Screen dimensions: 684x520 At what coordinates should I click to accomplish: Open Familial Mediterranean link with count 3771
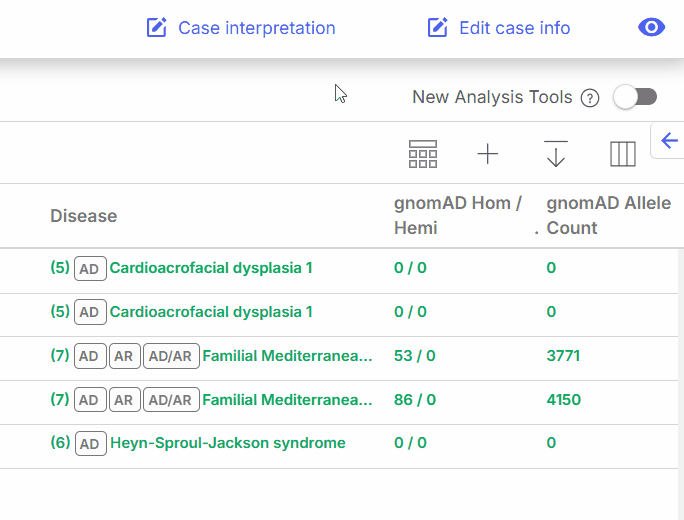287,356
